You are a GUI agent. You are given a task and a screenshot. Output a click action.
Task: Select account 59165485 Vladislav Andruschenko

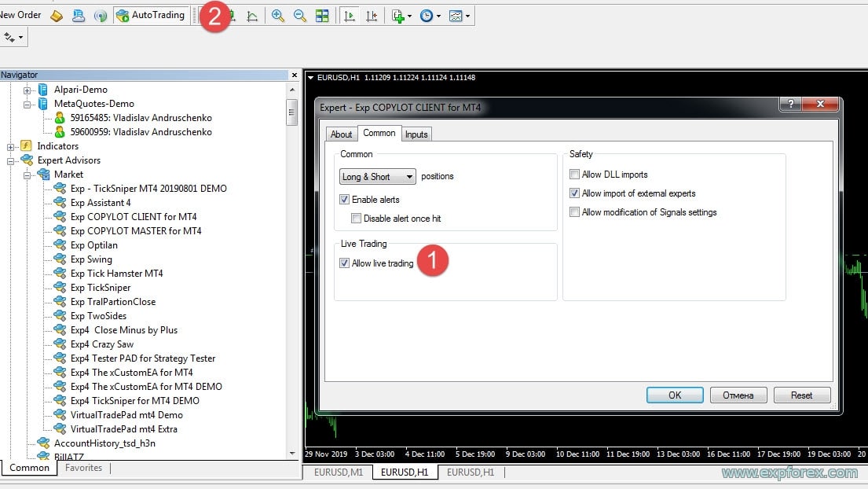point(141,118)
